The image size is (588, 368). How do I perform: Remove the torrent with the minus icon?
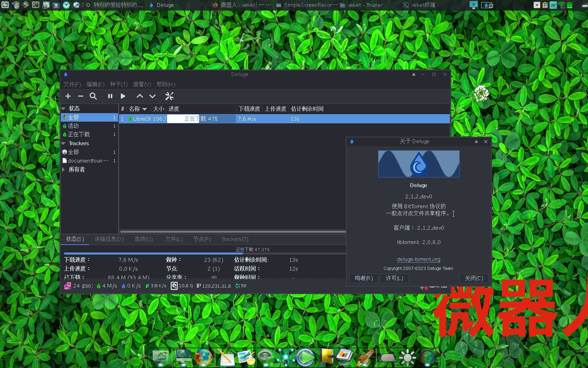coord(80,96)
